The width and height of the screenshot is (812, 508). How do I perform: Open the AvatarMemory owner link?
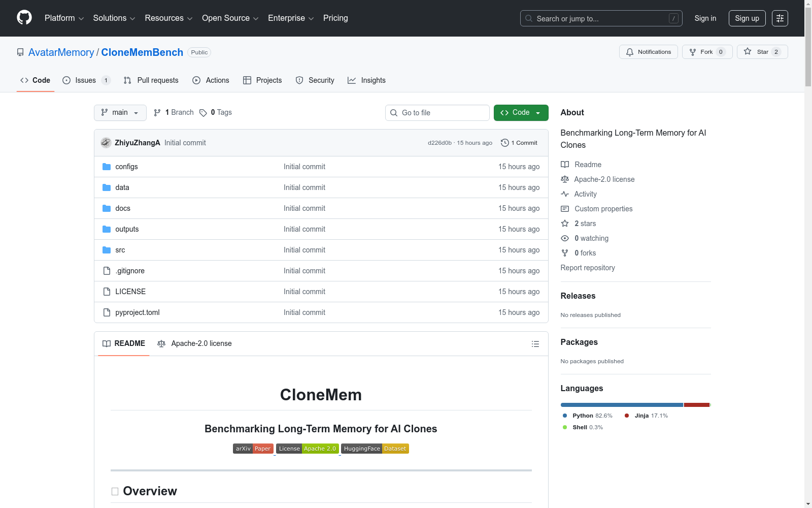(x=61, y=52)
